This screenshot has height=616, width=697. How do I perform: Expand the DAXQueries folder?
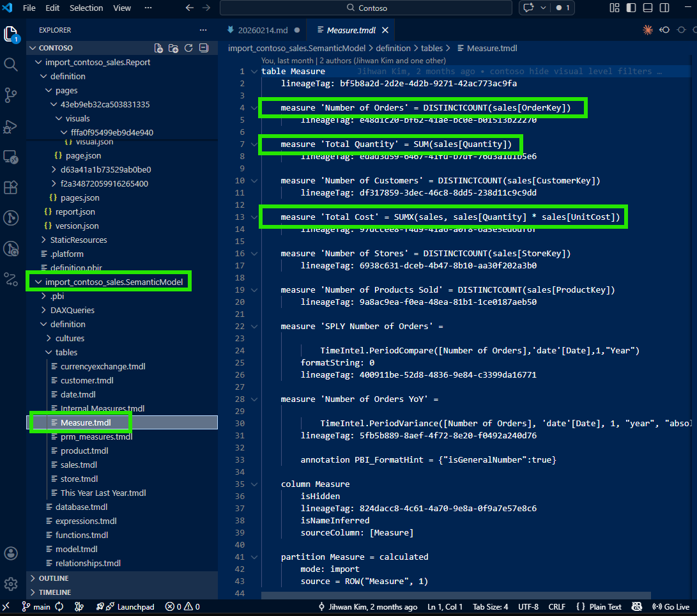(43, 310)
